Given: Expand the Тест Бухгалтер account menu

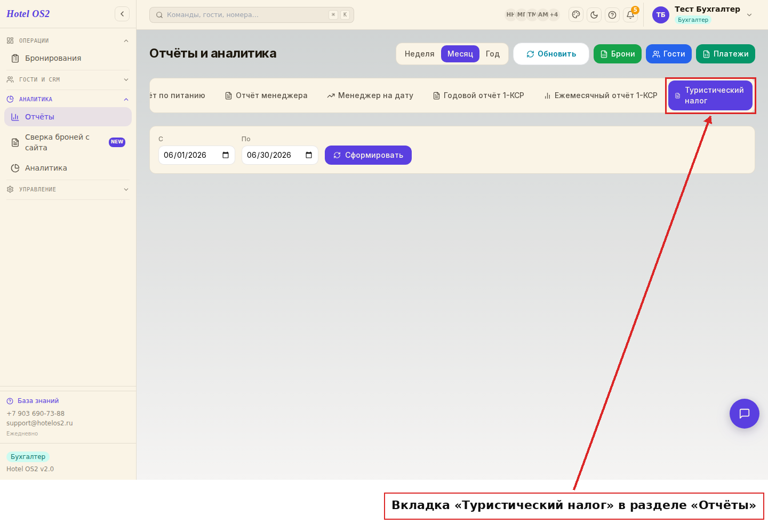Looking at the screenshot, I should pos(749,14).
